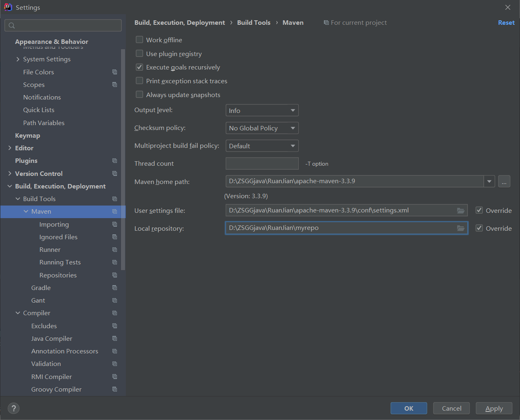
Task: Open the Output level dropdown
Action: 262,110
